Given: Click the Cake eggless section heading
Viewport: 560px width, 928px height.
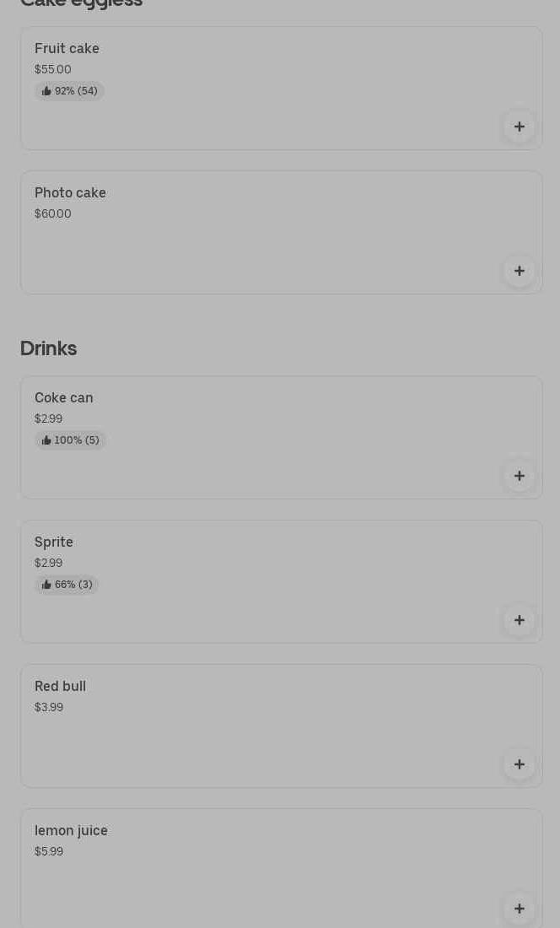Looking at the screenshot, I should [x=81, y=4].
